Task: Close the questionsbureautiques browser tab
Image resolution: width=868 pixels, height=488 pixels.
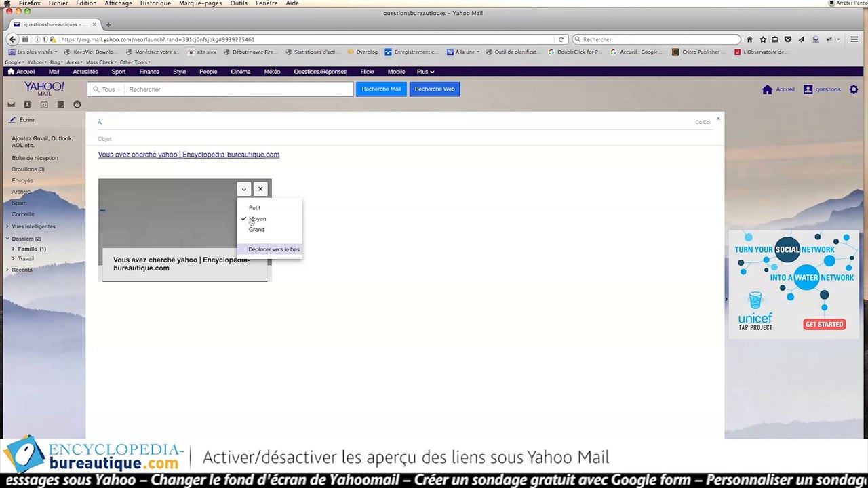Action: point(94,24)
